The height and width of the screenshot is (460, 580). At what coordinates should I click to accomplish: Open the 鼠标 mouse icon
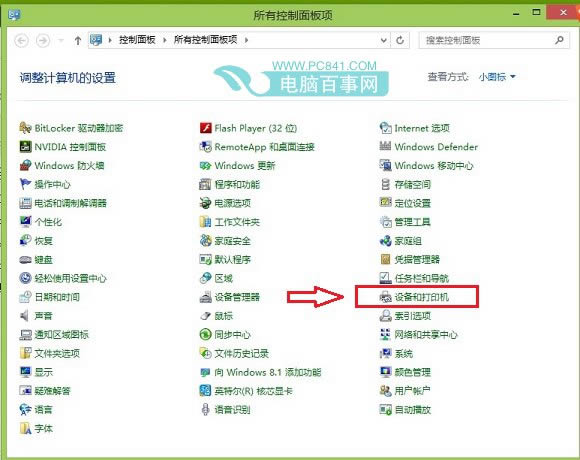(205, 316)
